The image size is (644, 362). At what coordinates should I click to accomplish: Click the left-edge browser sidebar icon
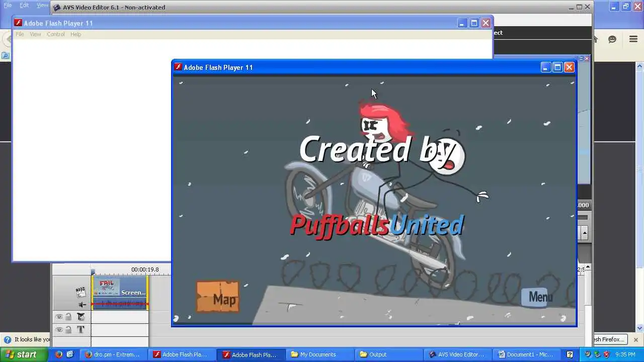coord(5,55)
